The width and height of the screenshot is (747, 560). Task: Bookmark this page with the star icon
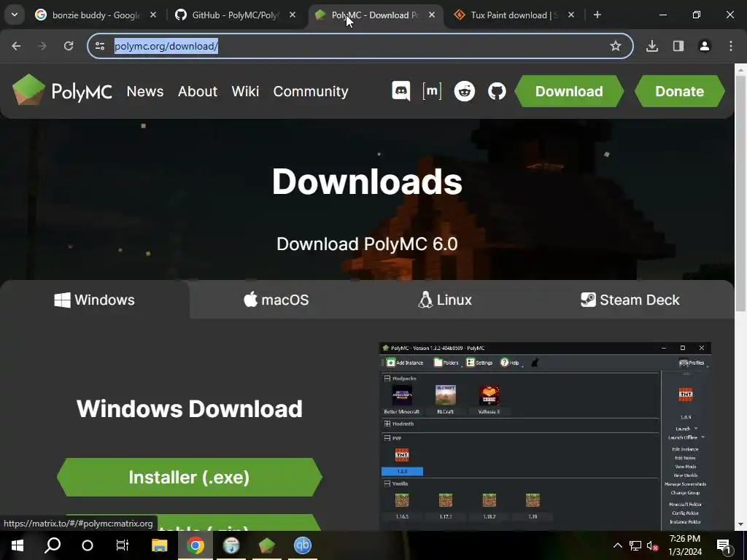point(616,46)
